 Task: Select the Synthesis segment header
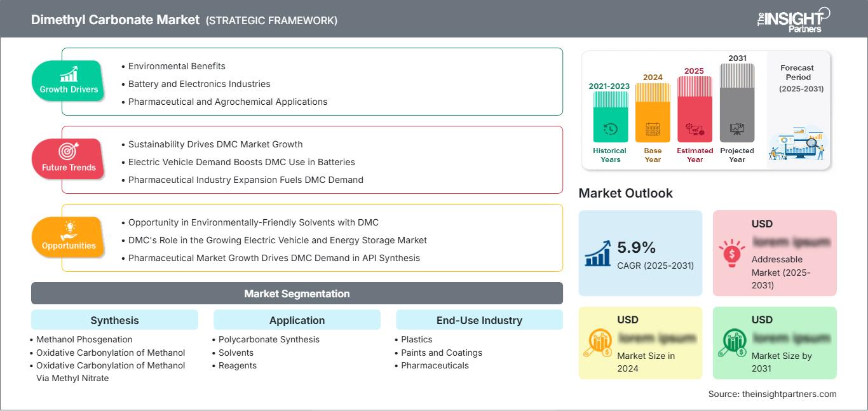pos(114,320)
